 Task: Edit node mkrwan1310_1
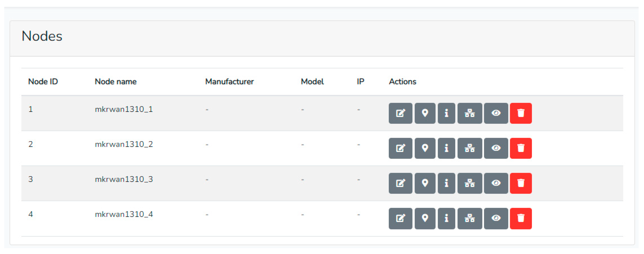click(x=400, y=113)
